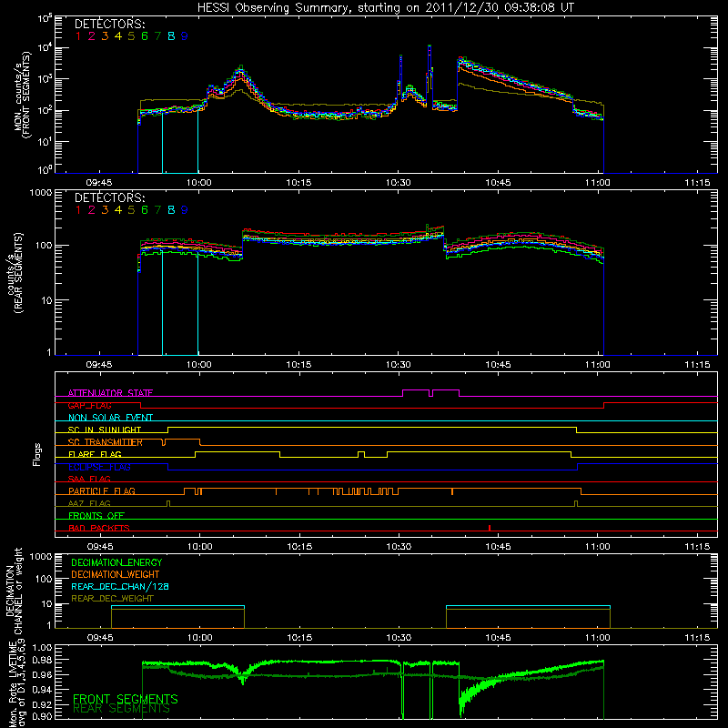Viewport: 728px width, 728px height.
Task: Select detector 9 in rear segments legend
Action: [185, 210]
